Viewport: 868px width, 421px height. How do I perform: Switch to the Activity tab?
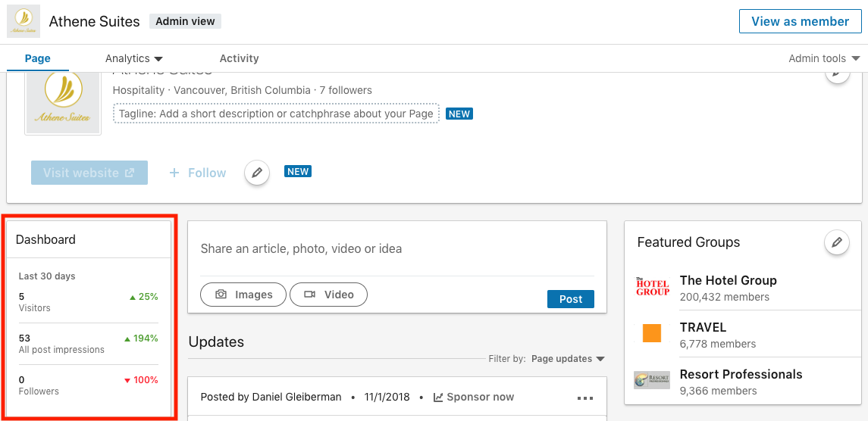[239, 58]
